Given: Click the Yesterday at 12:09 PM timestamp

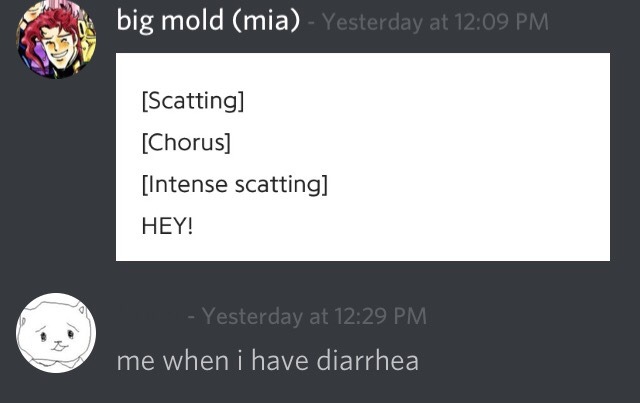Looking at the screenshot, I should coord(435,22).
